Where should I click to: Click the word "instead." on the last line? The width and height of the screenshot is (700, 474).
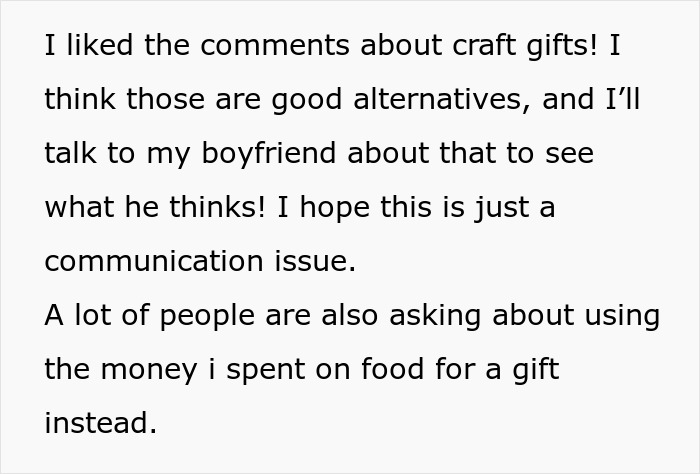pyautogui.click(x=100, y=425)
